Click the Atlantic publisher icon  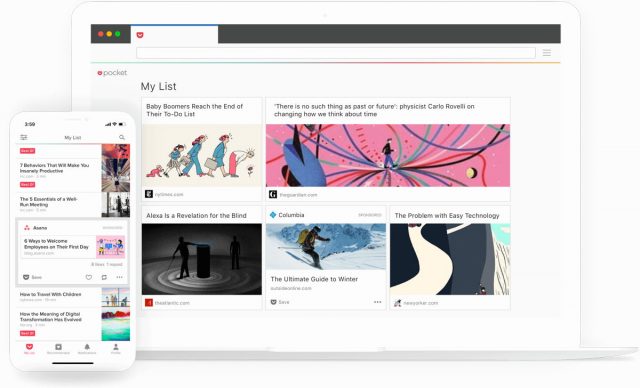[x=149, y=303]
